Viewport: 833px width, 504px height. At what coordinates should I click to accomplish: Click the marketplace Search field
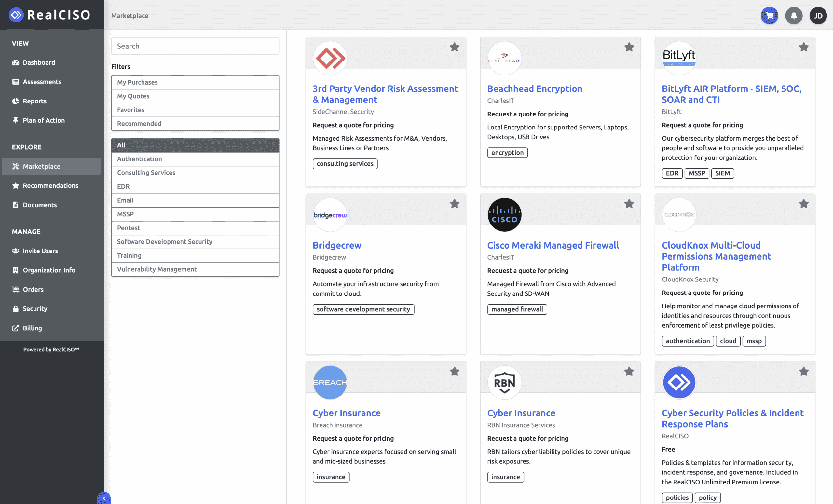coord(195,46)
